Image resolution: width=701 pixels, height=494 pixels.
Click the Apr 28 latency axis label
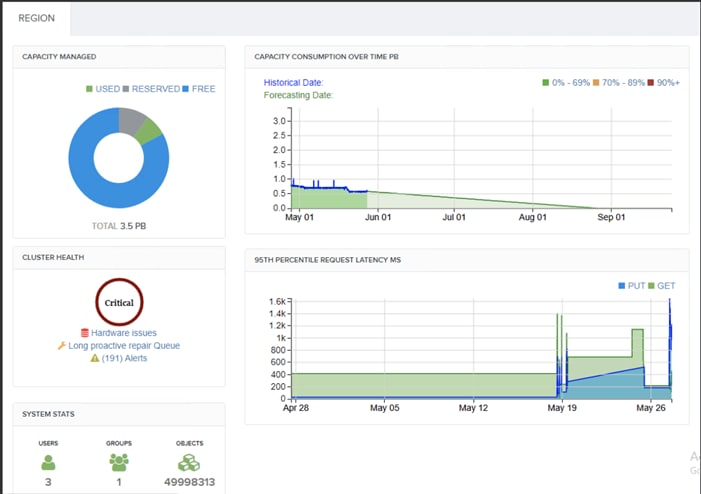(296, 408)
